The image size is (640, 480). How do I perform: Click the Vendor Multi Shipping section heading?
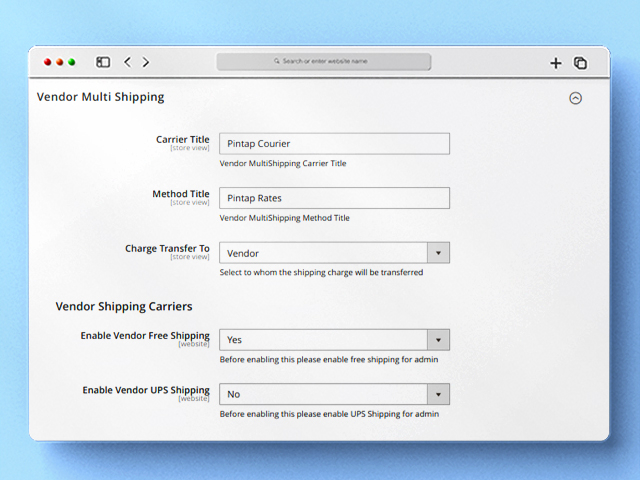point(100,97)
